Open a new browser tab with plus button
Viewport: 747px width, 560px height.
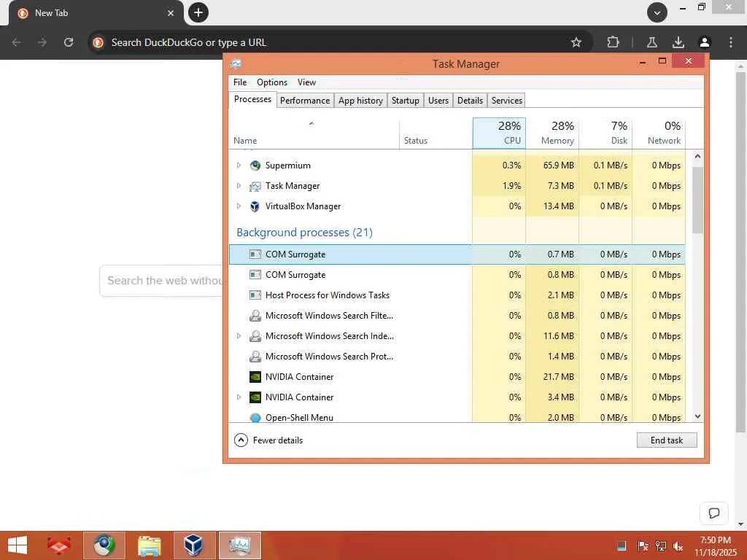(x=198, y=12)
